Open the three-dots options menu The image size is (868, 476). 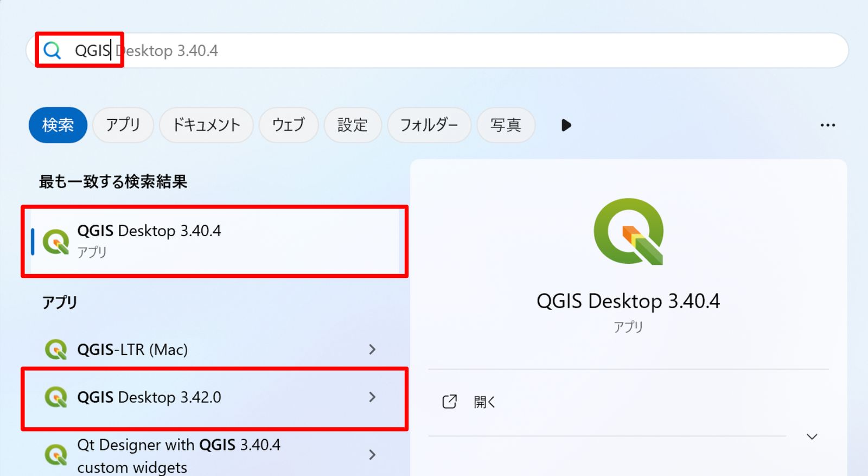click(828, 125)
